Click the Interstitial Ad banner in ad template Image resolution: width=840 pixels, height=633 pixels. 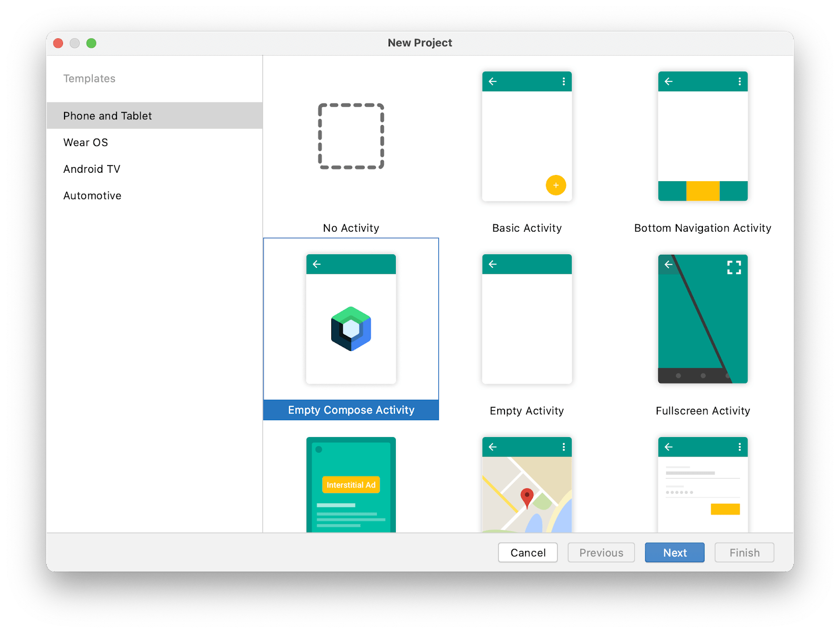pyautogui.click(x=350, y=485)
